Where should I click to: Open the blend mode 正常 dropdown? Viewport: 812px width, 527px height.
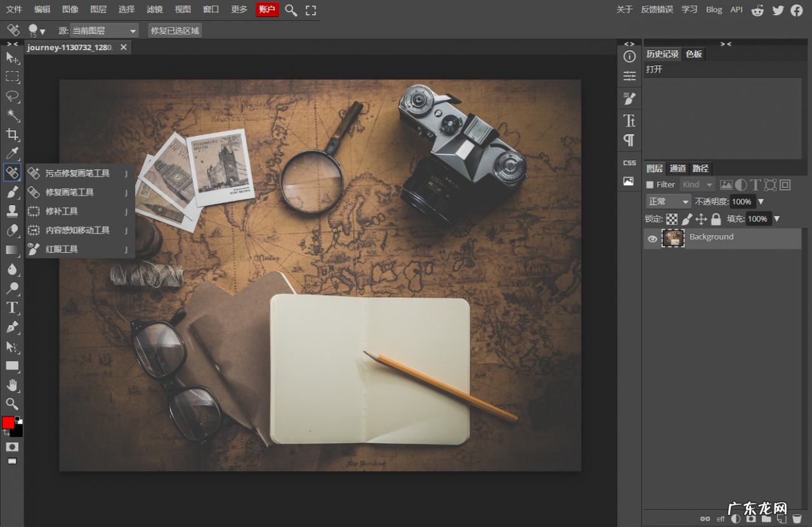668,201
